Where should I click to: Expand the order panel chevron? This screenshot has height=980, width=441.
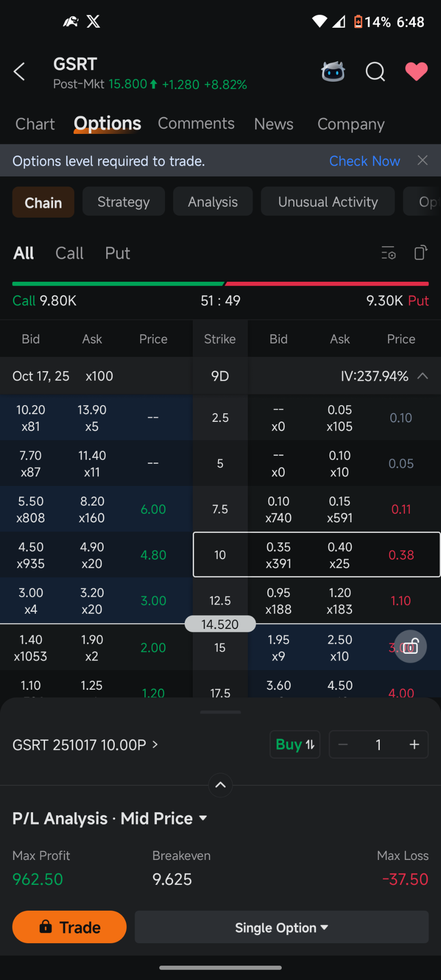pos(220,785)
